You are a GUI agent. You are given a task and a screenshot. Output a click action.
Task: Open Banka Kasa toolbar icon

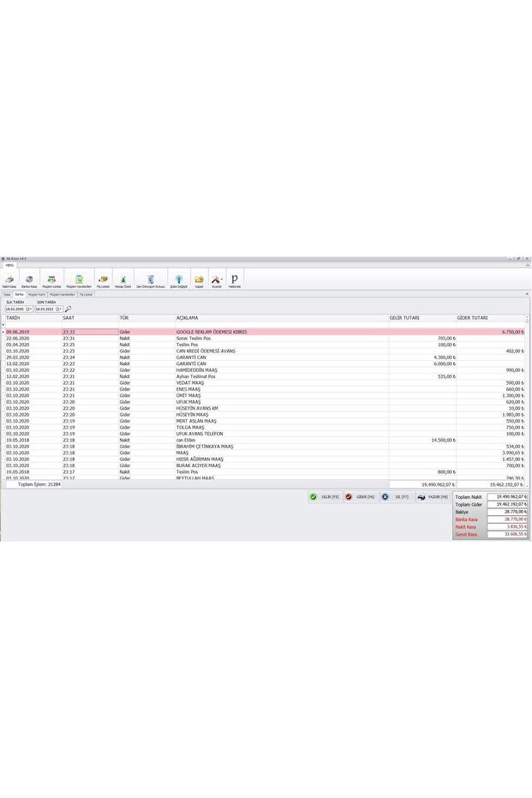tap(29, 280)
